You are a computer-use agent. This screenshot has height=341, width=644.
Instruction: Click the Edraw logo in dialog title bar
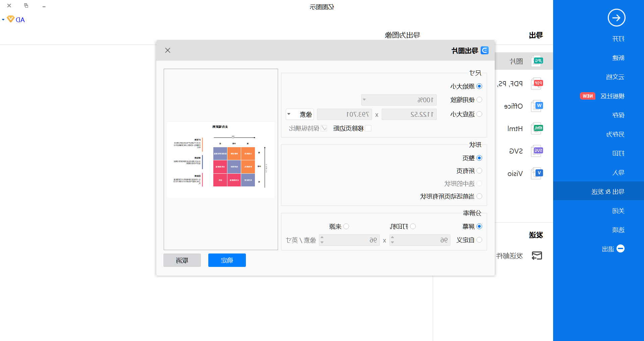click(485, 50)
